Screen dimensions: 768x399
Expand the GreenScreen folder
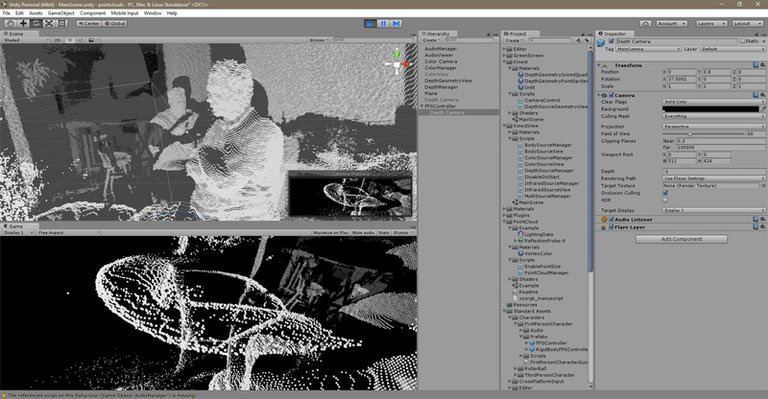click(x=504, y=55)
